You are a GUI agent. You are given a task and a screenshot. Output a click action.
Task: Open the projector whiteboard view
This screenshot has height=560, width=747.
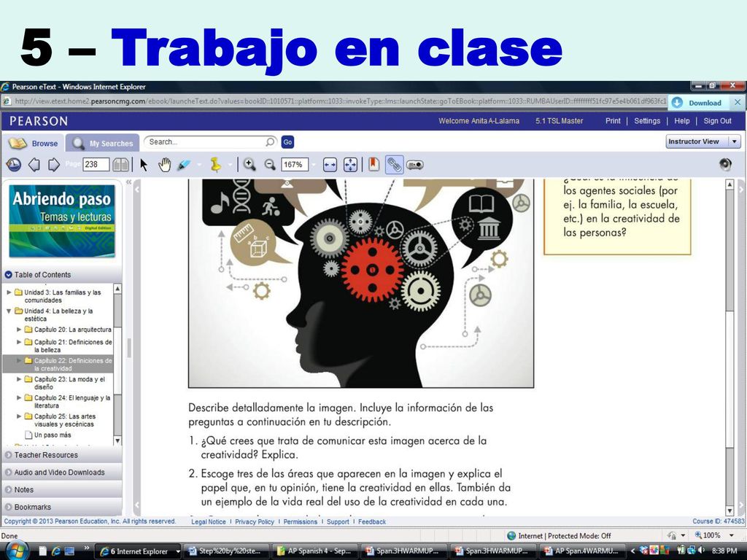(415, 165)
